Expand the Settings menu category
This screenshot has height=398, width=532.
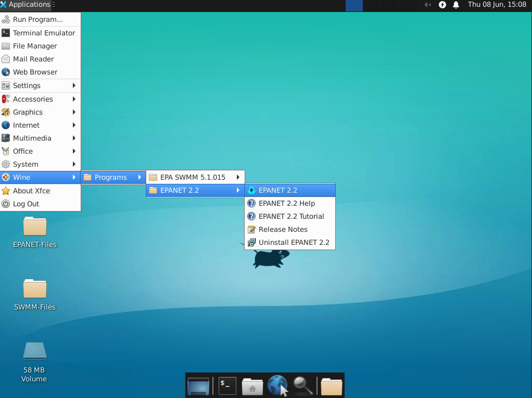[40, 85]
